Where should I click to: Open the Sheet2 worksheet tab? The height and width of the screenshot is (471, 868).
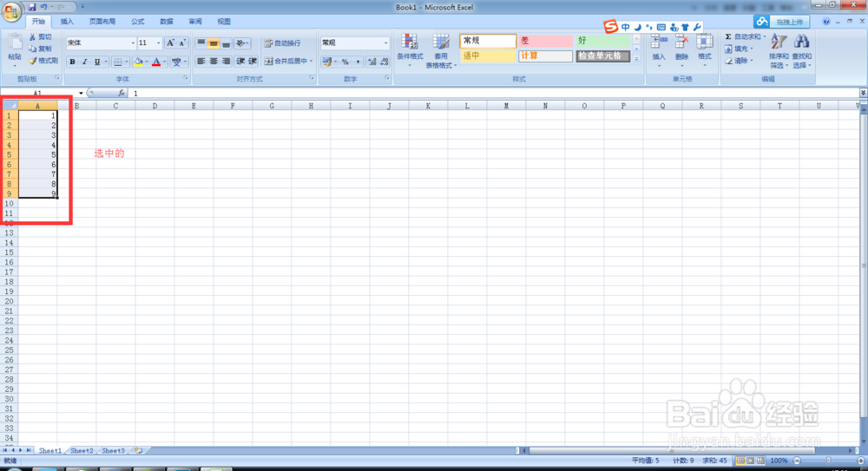click(82, 451)
